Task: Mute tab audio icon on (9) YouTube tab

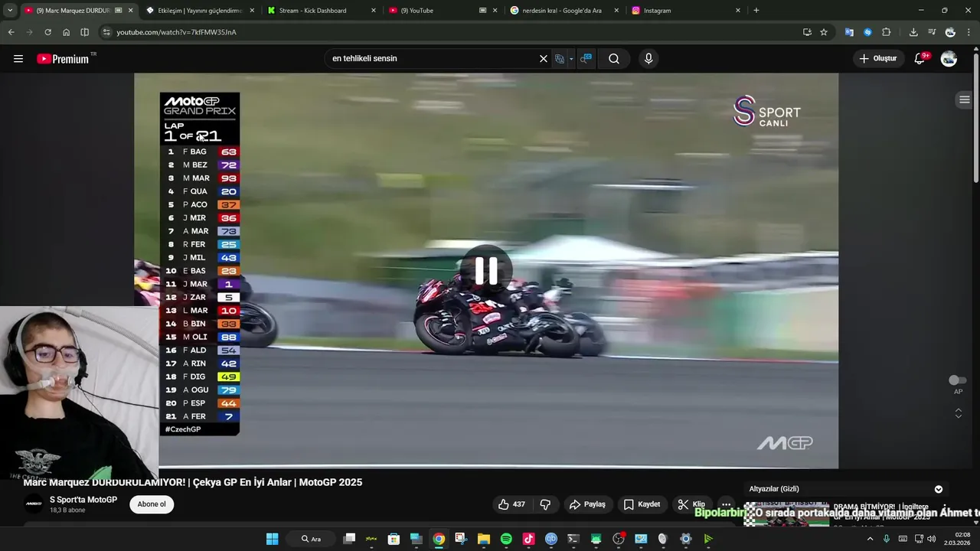Action: (x=482, y=11)
